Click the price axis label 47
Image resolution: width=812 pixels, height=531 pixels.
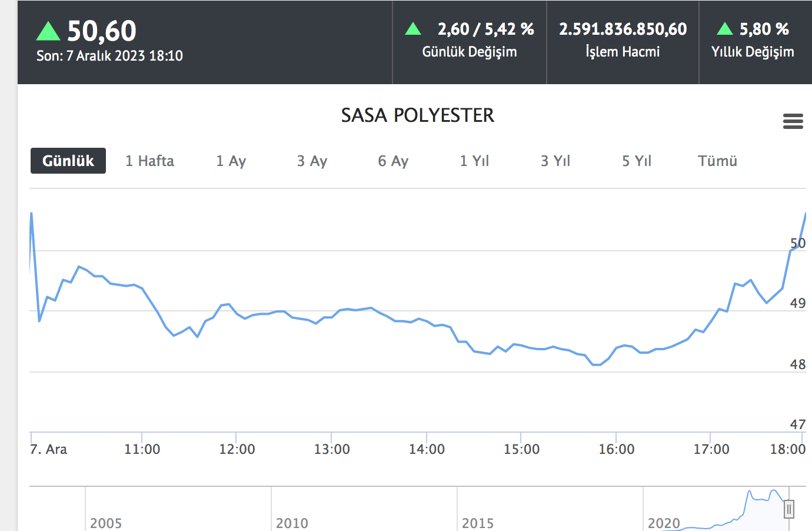click(x=798, y=424)
